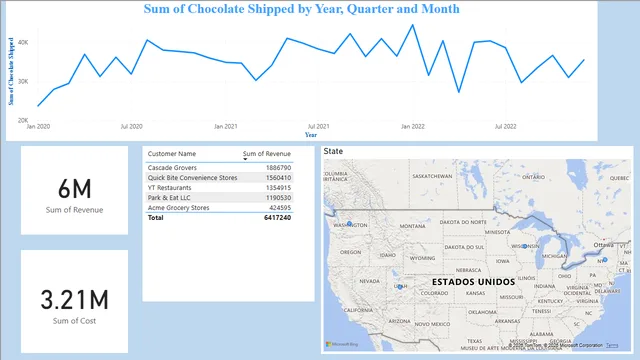640x360 pixels.
Task: Click the 3.21M Sum of Cost card
Action: 74,302
